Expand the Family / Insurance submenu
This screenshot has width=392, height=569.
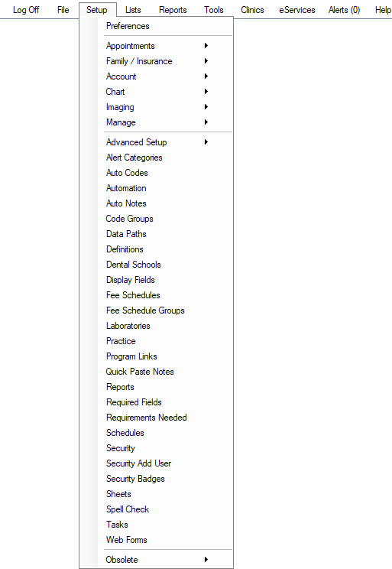[156, 61]
